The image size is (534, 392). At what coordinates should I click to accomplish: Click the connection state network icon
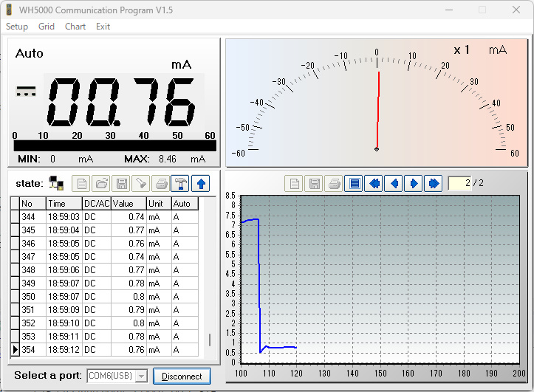[x=55, y=183]
